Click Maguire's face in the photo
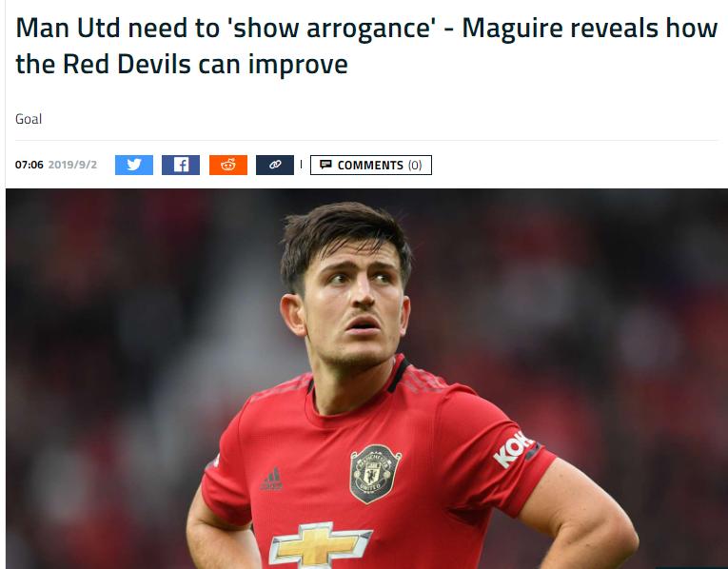 point(355,306)
